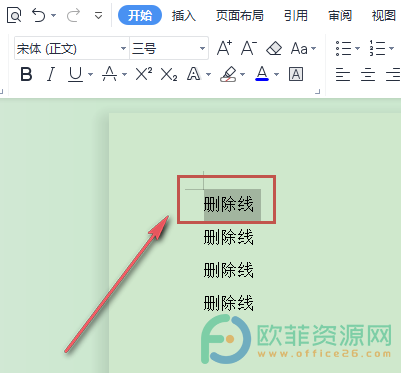This screenshot has height=373, width=401.
Task: Apply text effects outlined A icon
Action: click(x=194, y=74)
